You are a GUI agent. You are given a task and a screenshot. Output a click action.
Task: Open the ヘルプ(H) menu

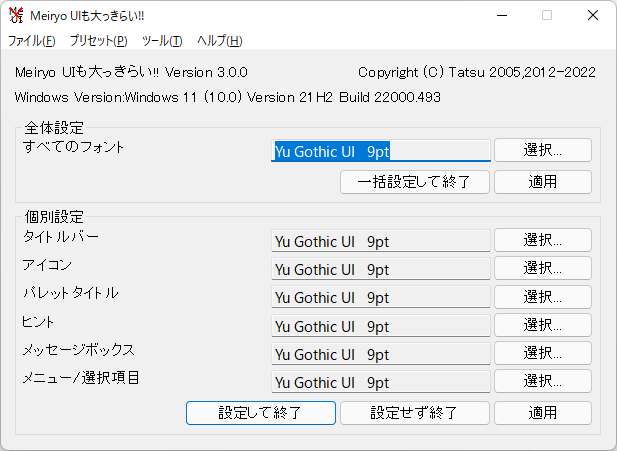(219, 41)
